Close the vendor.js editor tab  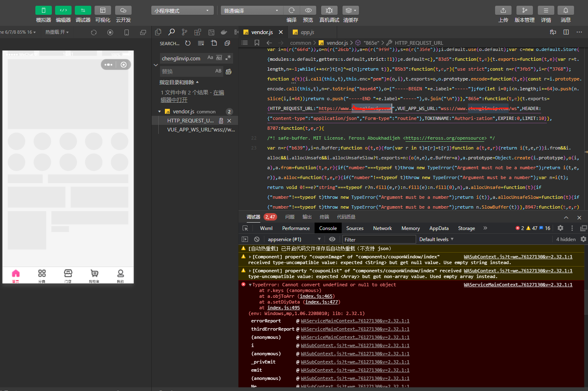(281, 32)
